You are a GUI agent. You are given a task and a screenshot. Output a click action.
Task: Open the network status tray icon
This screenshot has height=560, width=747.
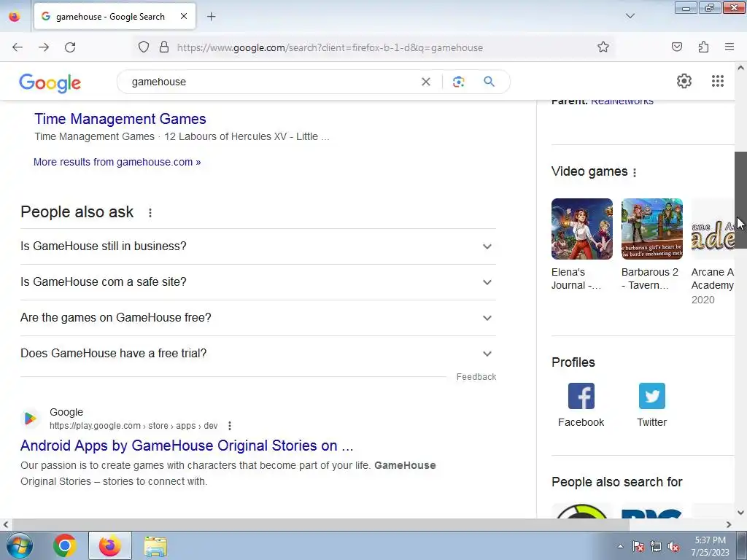[x=656, y=547]
